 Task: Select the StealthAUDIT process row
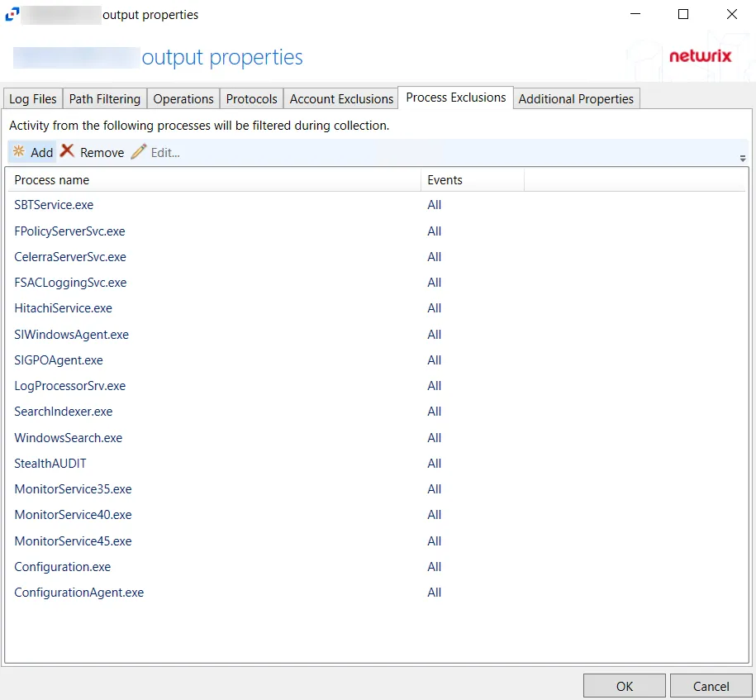376,463
